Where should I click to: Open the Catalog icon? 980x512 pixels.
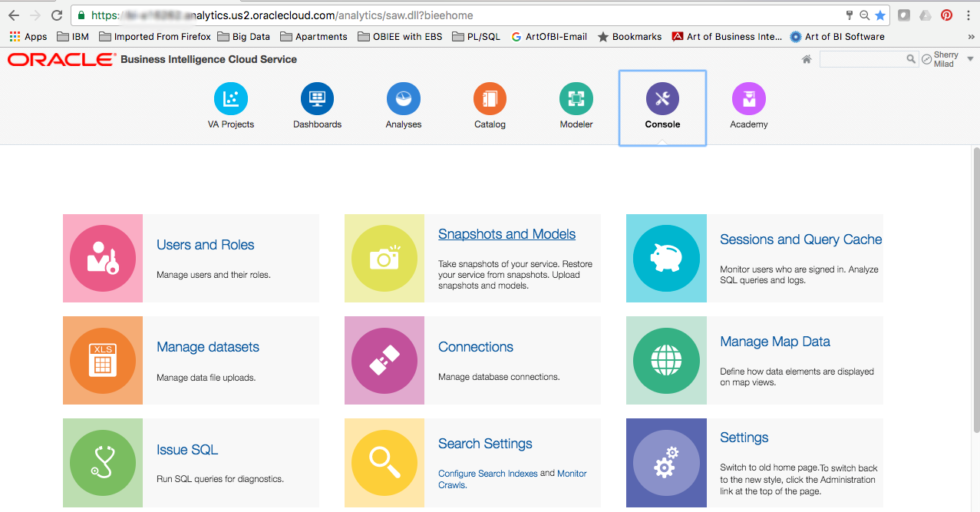click(x=490, y=99)
